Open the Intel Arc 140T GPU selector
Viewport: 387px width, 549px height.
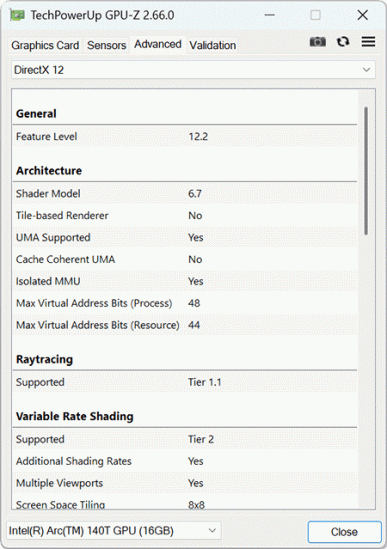(114, 531)
